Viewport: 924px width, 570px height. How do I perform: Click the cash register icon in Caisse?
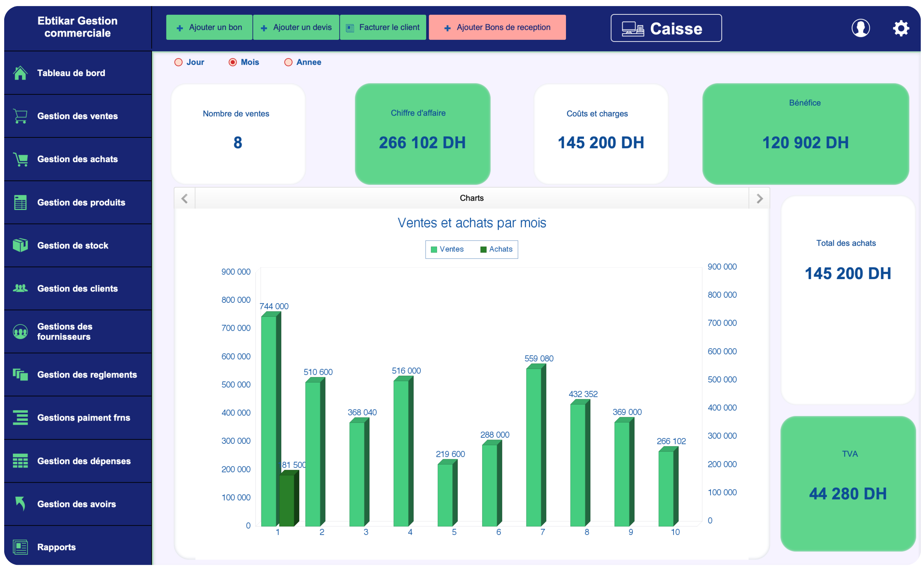(633, 29)
